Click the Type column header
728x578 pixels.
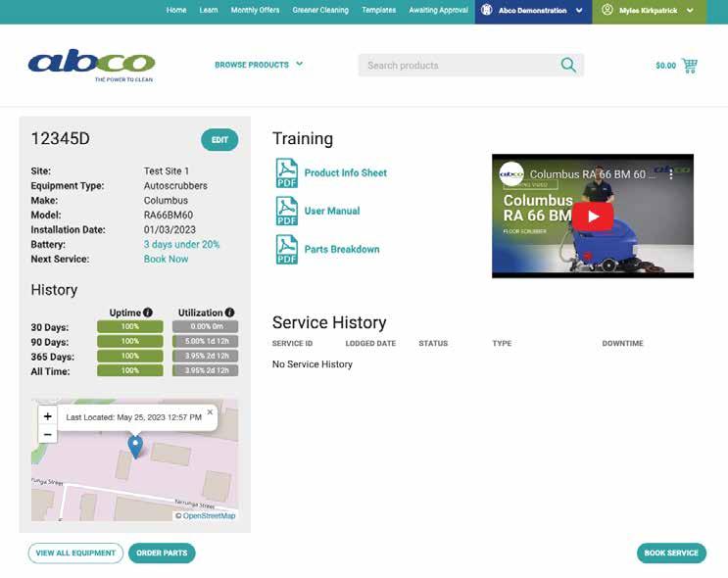(x=502, y=343)
